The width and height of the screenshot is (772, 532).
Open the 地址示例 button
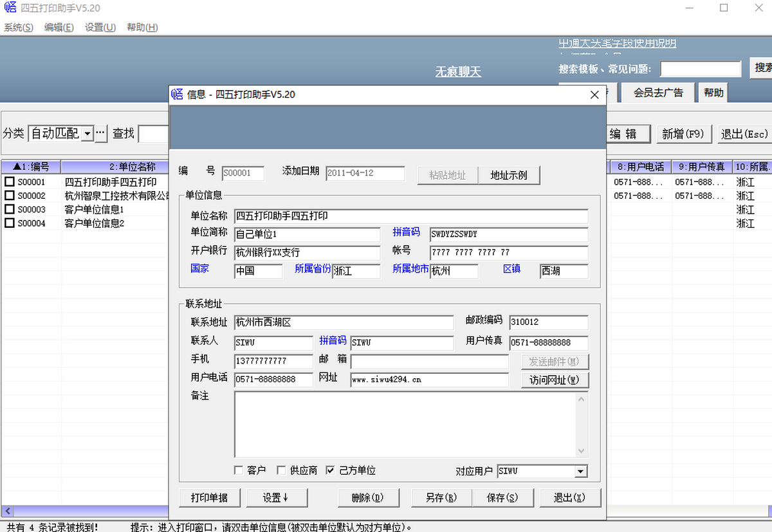pyautogui.click(x=508, y=175)
